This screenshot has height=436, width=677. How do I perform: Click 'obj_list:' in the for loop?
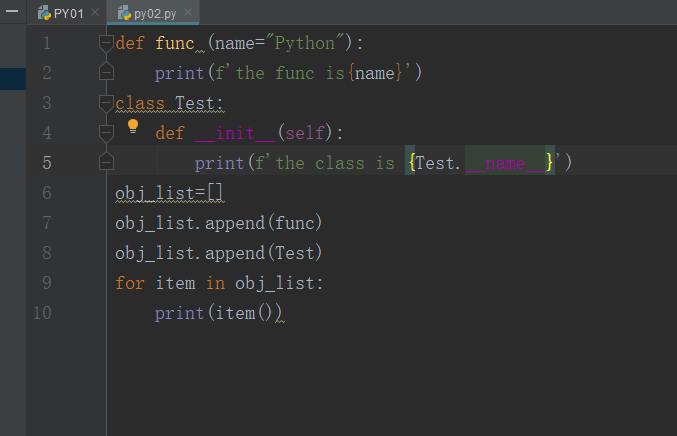(x=279, y=284)
